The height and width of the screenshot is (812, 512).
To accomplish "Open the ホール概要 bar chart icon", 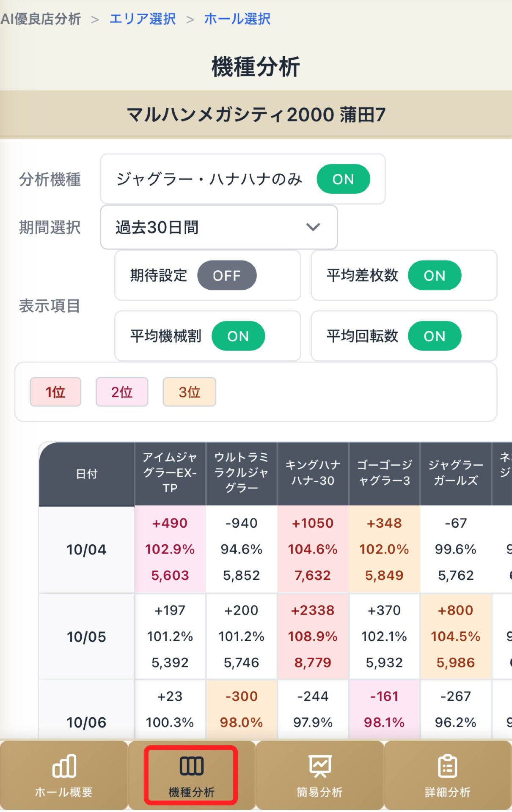I will point(64,766).
